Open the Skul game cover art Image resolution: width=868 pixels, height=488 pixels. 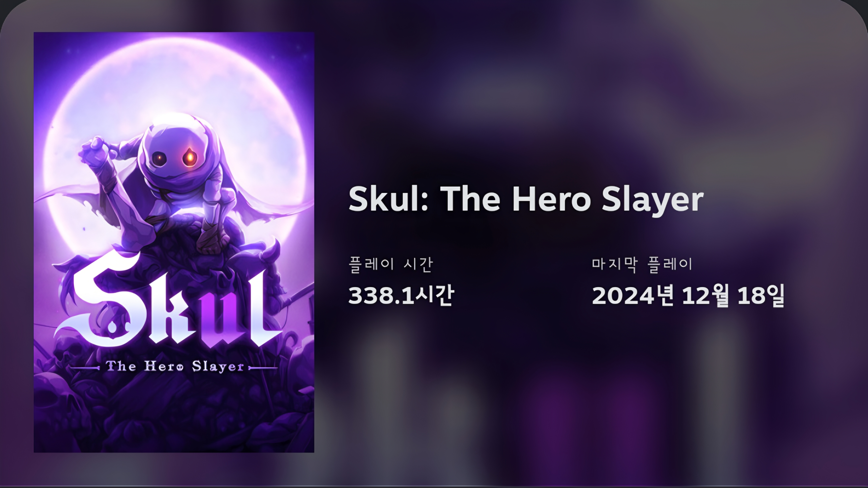(x=174, y=242)
